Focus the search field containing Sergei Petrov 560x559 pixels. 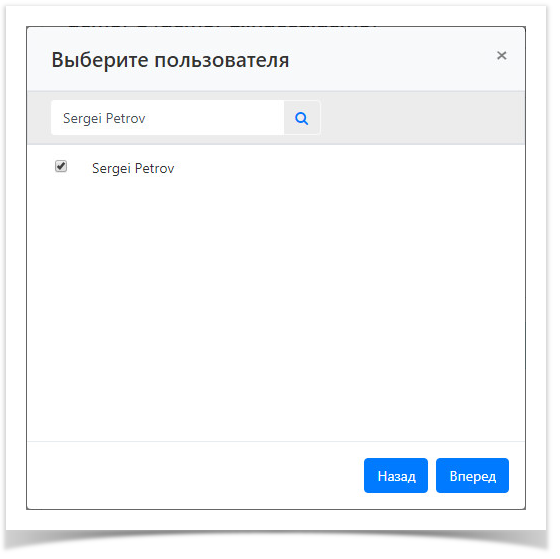click(170, 119)
